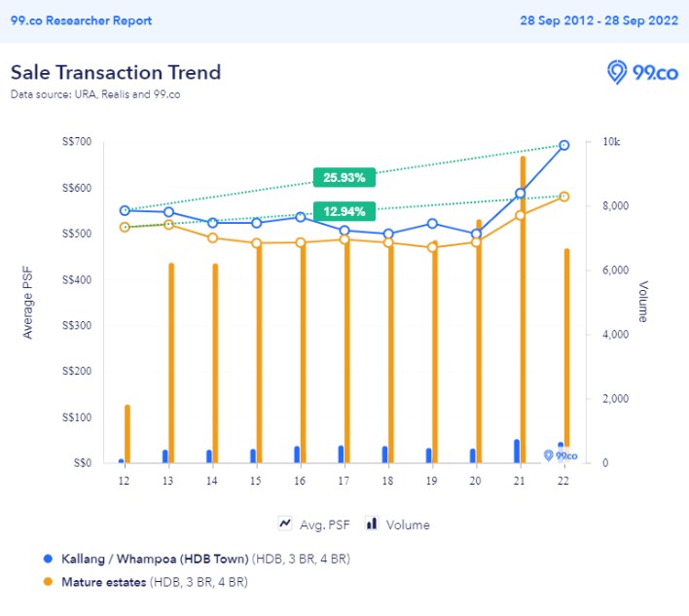Click the orange Mature estates legend dot
Viewport: 689px width, 616px height.
[47, 582]
